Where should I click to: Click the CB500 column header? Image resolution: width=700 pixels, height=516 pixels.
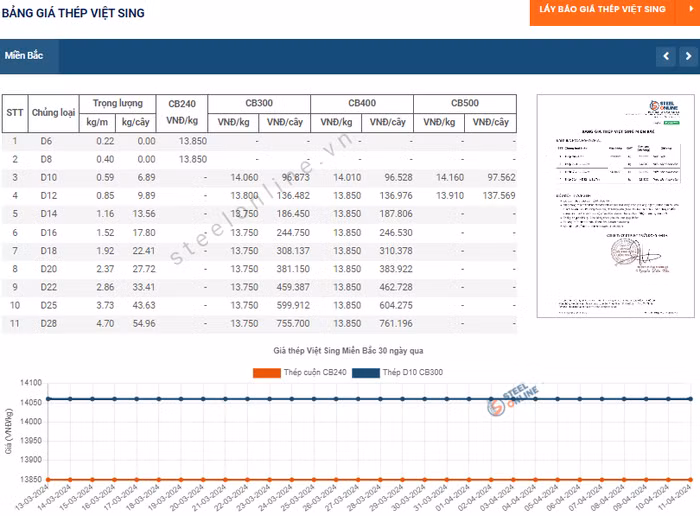[464, 103]
